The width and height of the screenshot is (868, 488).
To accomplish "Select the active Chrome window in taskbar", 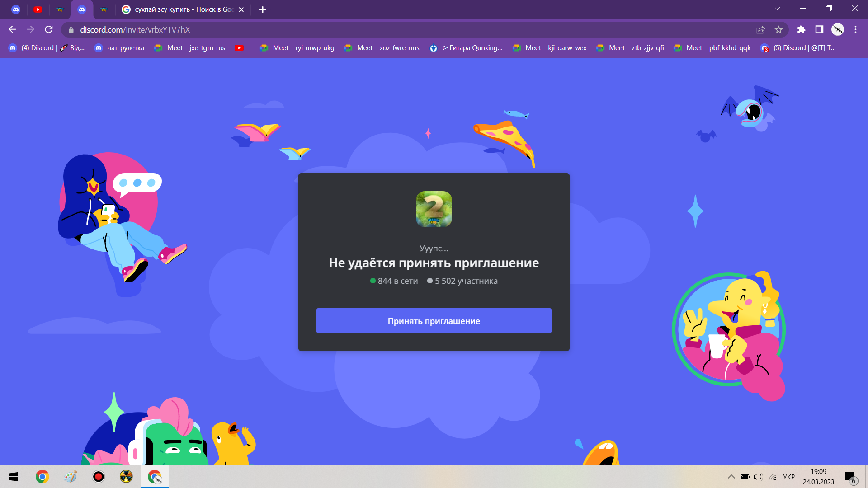I will (x=155, y=477).
